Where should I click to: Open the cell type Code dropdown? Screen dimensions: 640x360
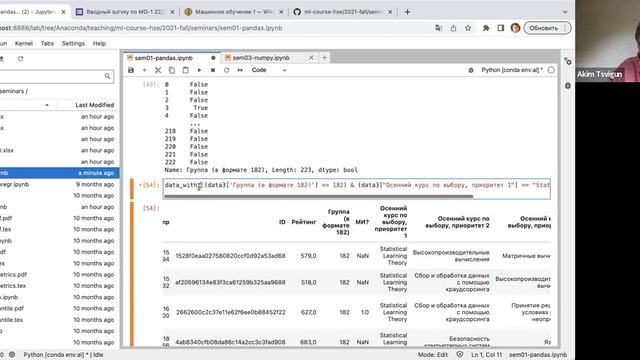(269, 70)
